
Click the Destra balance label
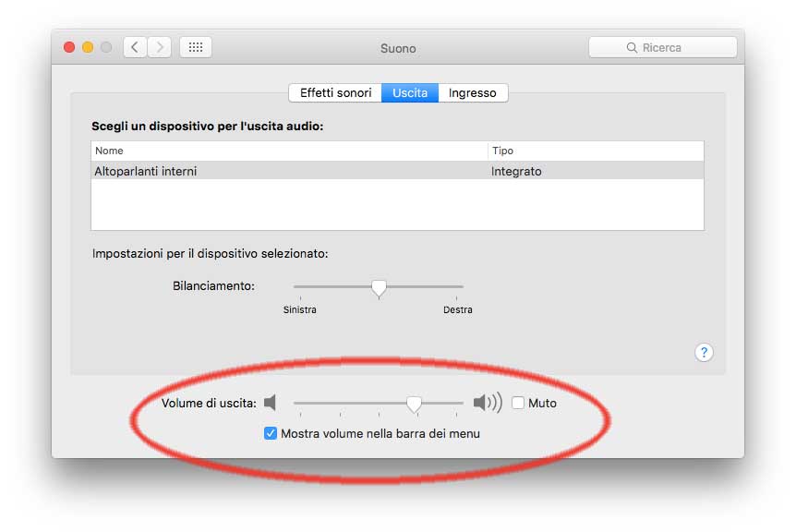[457, 309]
